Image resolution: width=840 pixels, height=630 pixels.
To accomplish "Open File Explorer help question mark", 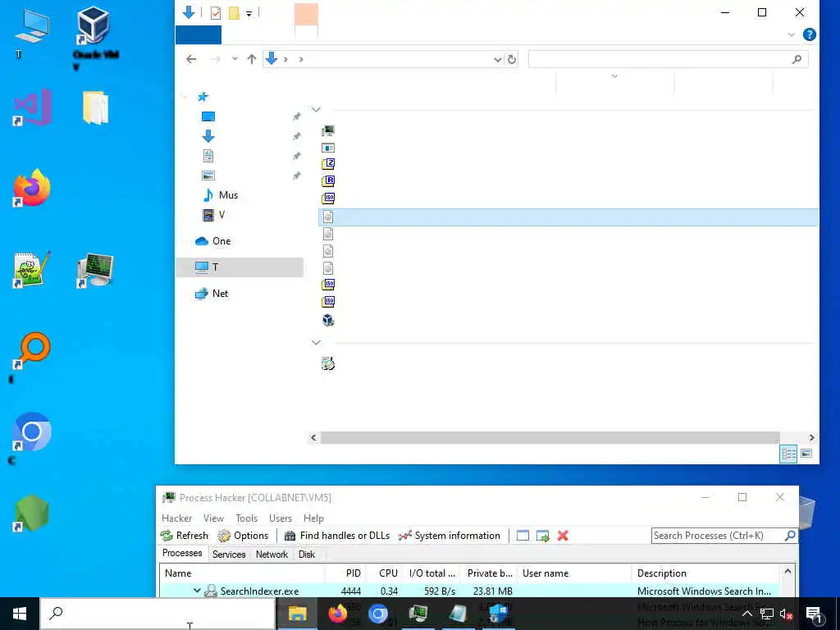I will pos(809,34).
